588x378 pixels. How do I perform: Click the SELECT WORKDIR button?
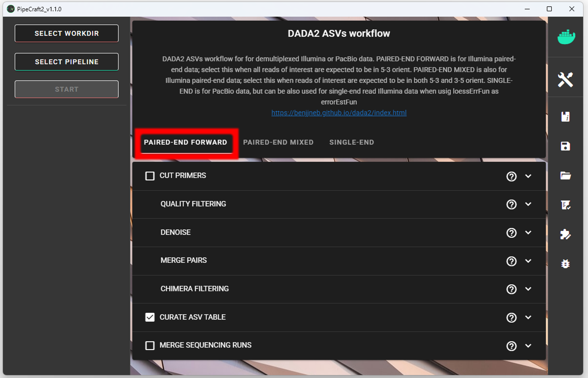[66, 33]
